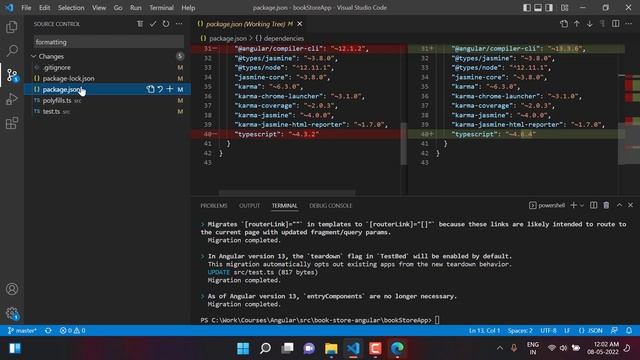The width and height of the screenshot is (640, 360).
Task: Open customize layout button in title bar
Action: [x=564, y=8]
